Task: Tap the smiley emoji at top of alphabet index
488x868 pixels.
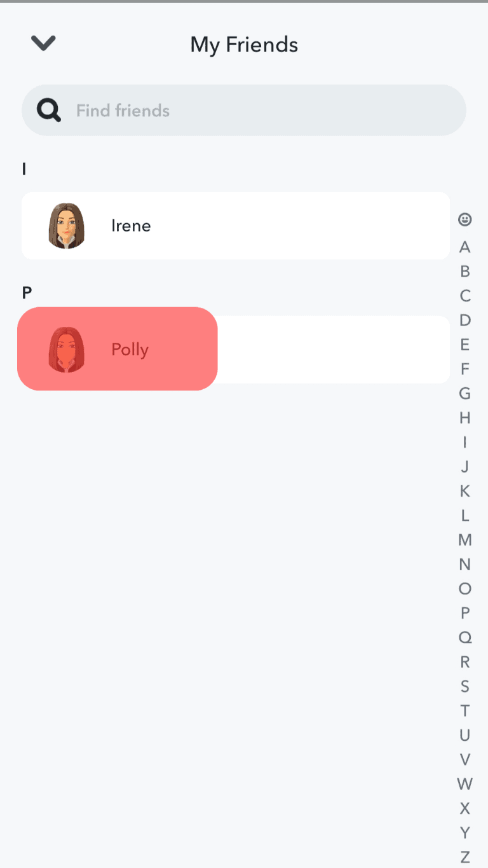Action: (x=464, y=218)
